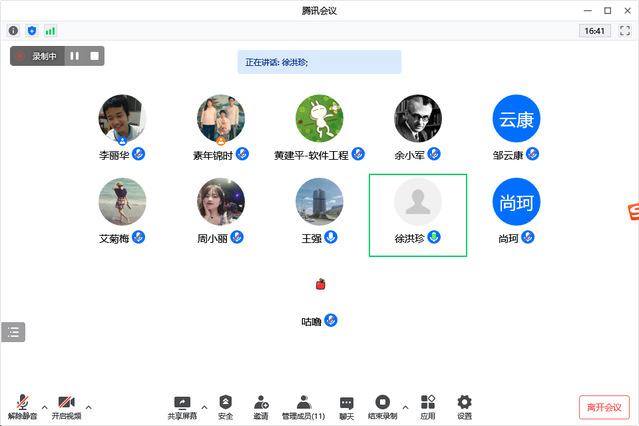Click the red Leave Meeting (离开会议) button

click(x=604, y=407)
